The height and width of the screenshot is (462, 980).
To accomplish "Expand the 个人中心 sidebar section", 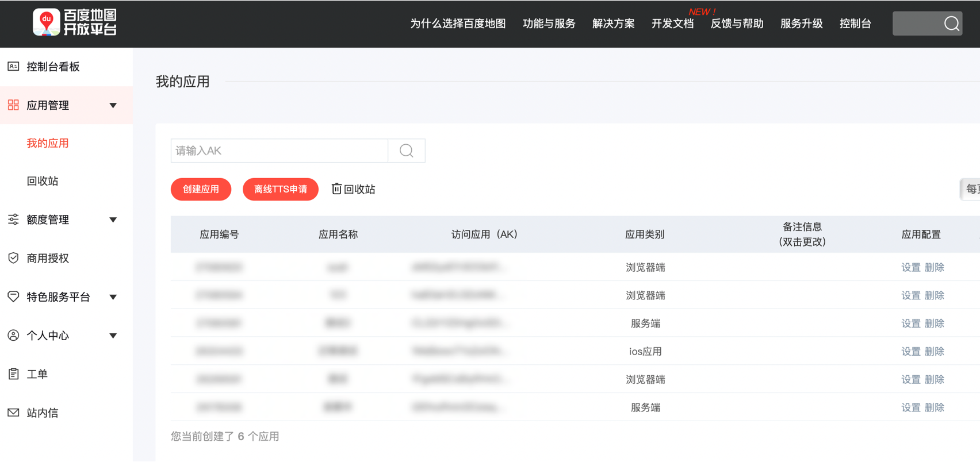I will click(x=113, y=336).
